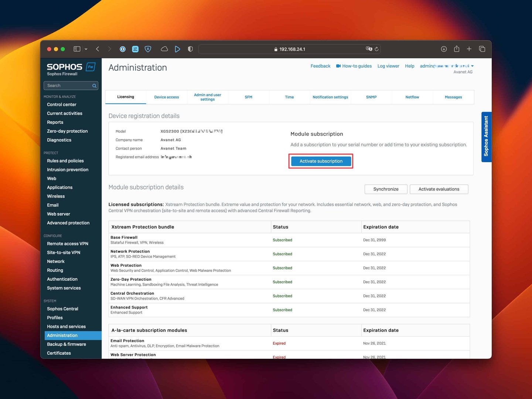Open Remote access VPN in sidebar
This screenshot has width=532, height=399.
[68, 243]
